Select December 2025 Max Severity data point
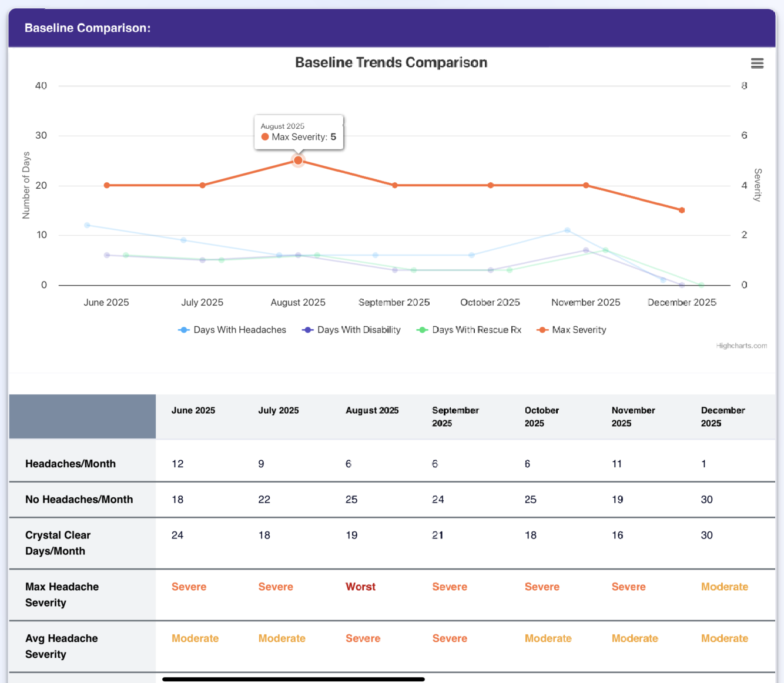 click(x=682, y=210)
